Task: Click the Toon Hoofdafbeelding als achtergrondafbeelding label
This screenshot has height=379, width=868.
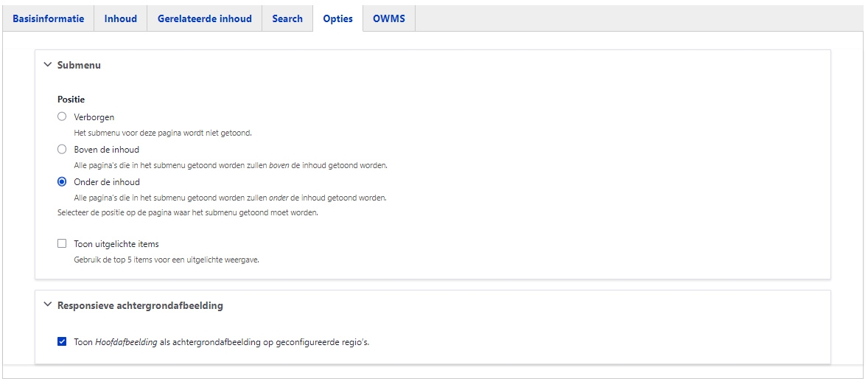Action: [221, 342]
